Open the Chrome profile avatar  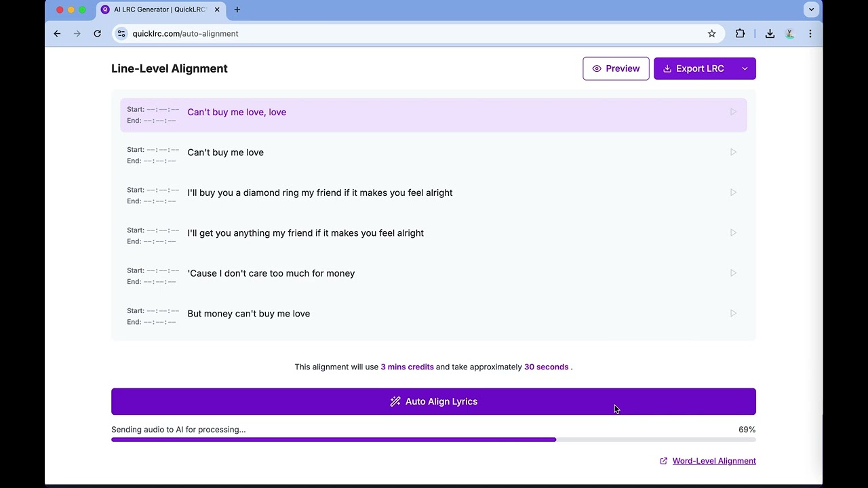790,33
